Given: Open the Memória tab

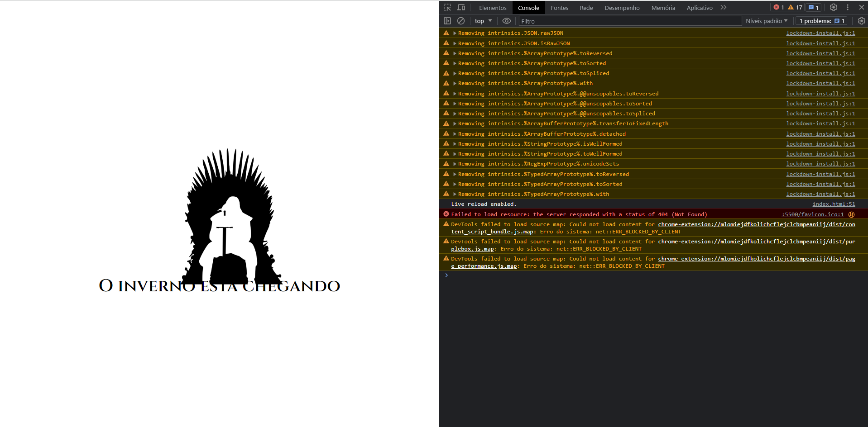Looking at the screenshot, I should tap(663, 8).
